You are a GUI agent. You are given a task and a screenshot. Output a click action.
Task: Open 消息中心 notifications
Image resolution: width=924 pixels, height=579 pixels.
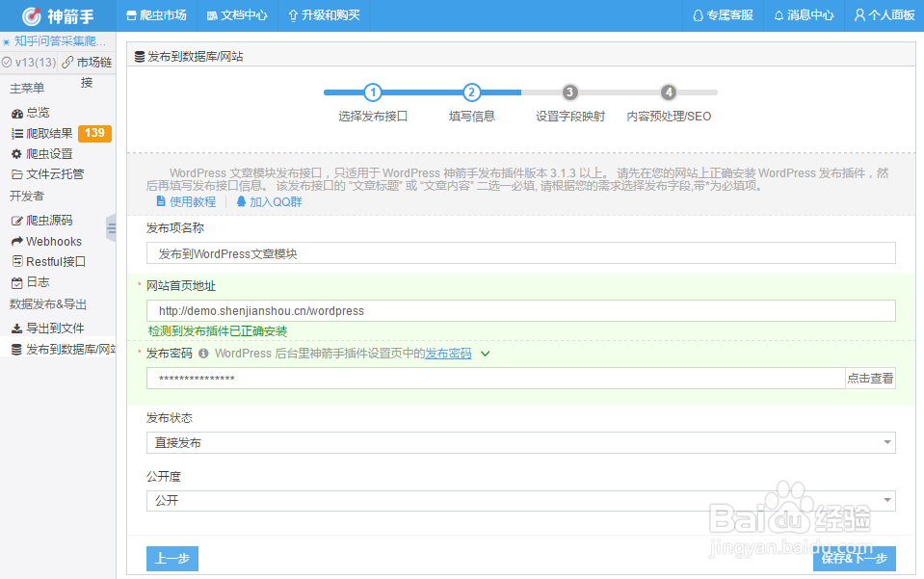click(804, 15)
